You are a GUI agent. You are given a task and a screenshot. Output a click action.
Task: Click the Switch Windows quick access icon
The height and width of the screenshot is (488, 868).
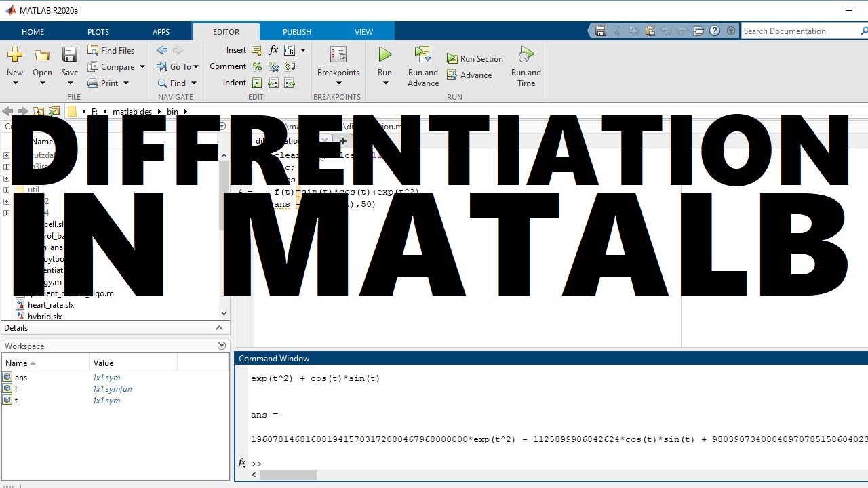pyautogui.click(x=698, y=30)
